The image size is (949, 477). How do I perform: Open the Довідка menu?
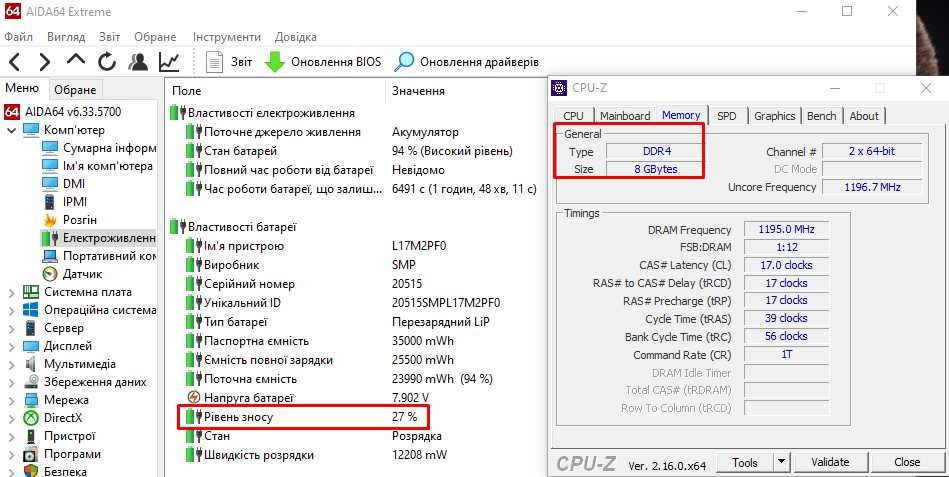click(295, 37)
